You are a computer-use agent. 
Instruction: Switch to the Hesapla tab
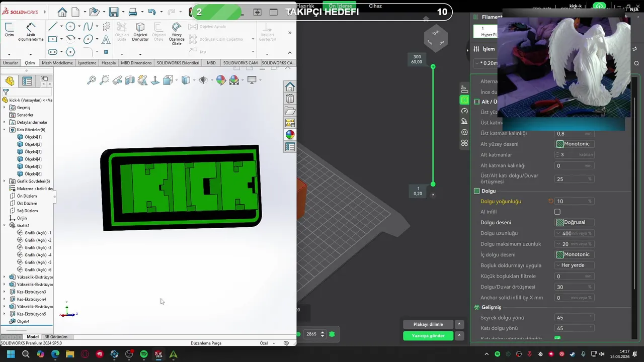click(109, 63)
